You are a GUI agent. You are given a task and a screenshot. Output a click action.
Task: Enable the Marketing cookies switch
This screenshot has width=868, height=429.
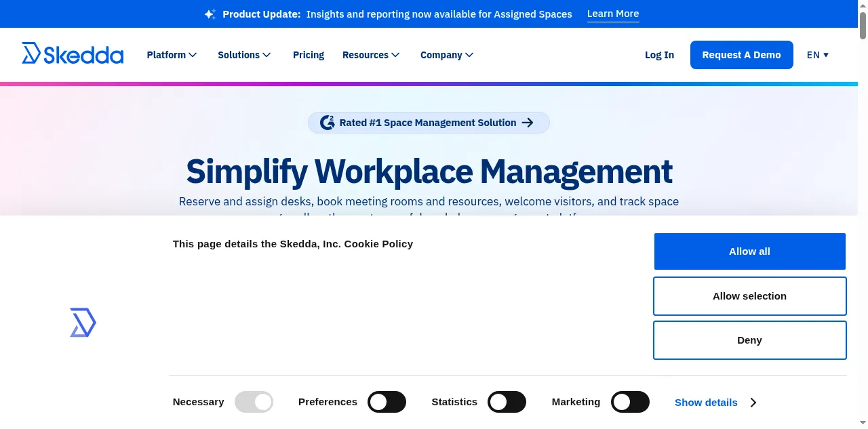[x=630, y=402]
